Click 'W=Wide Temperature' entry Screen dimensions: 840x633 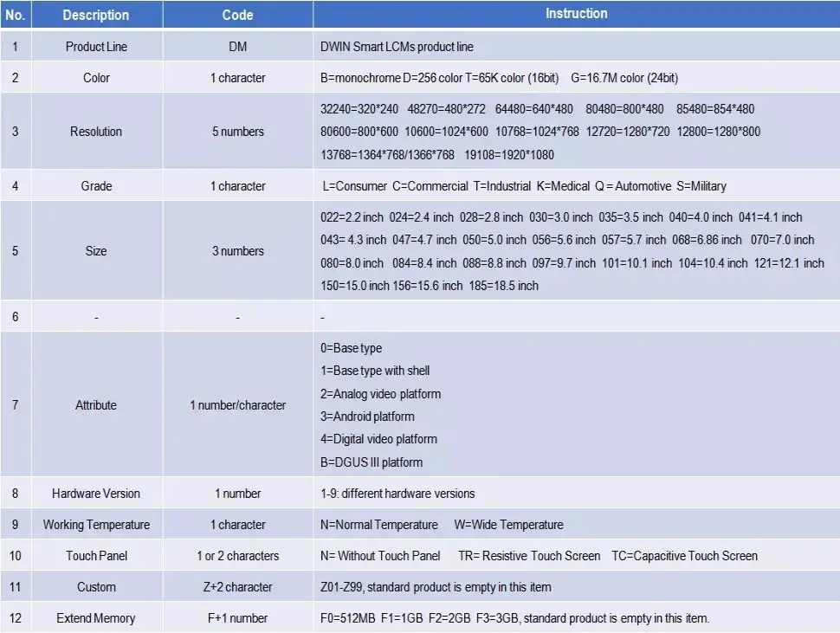coord(509,524)
